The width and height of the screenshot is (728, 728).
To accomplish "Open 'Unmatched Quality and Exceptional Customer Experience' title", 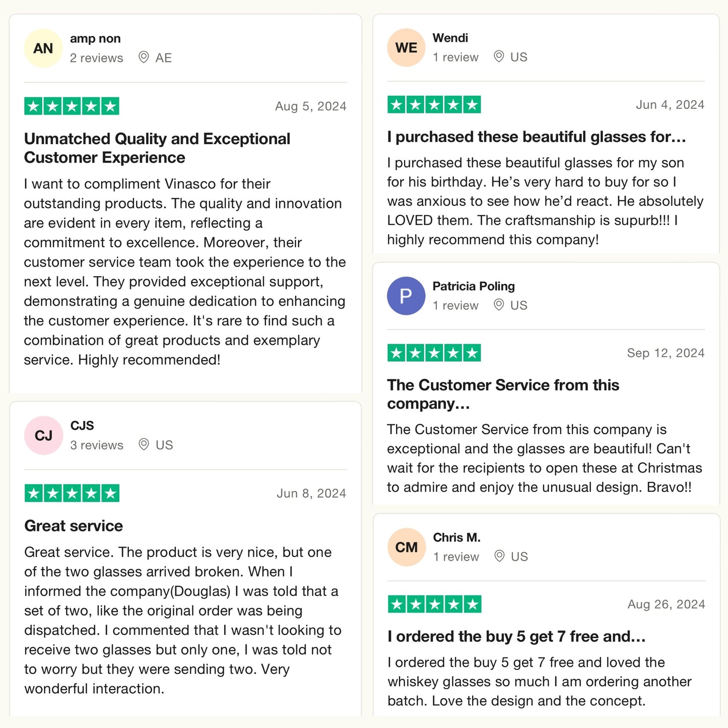I will (157, 148).
